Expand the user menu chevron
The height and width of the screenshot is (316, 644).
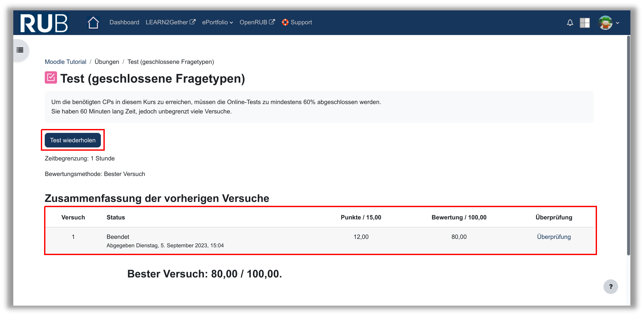point(617,23)
